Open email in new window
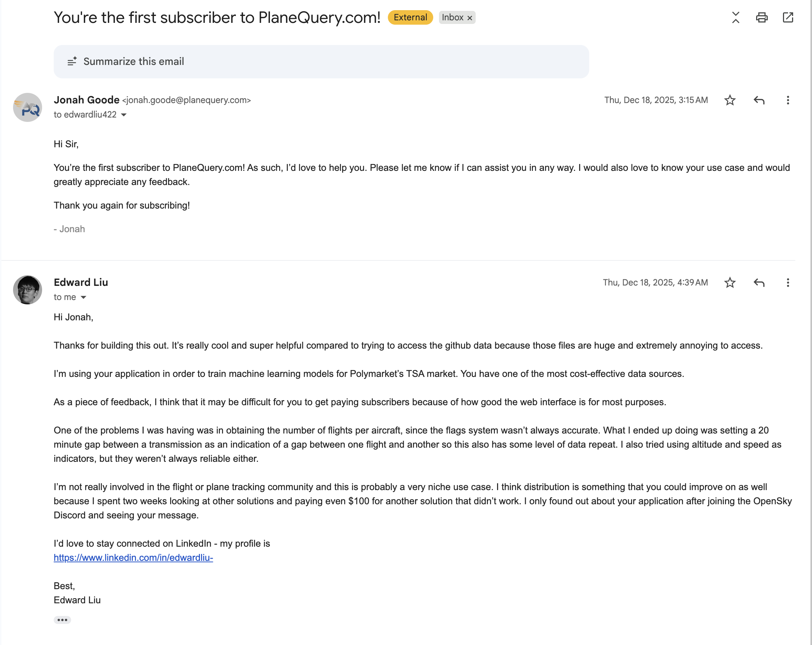 788,18
